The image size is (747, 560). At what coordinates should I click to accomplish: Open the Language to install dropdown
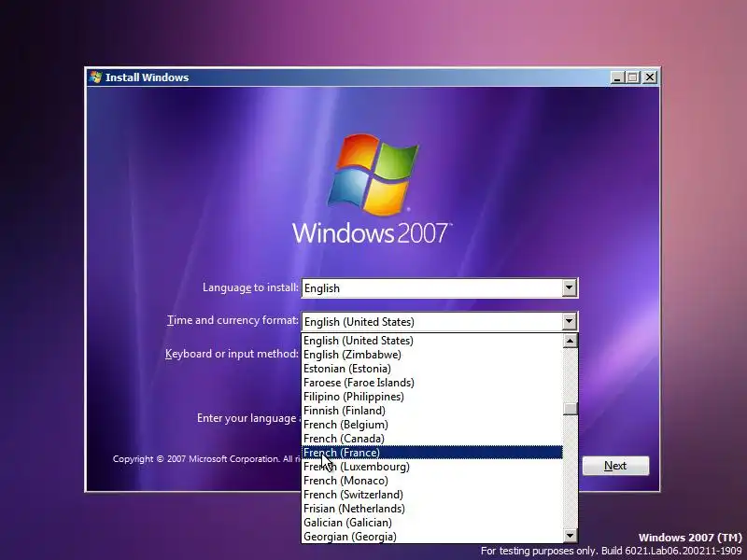point(439,288)
